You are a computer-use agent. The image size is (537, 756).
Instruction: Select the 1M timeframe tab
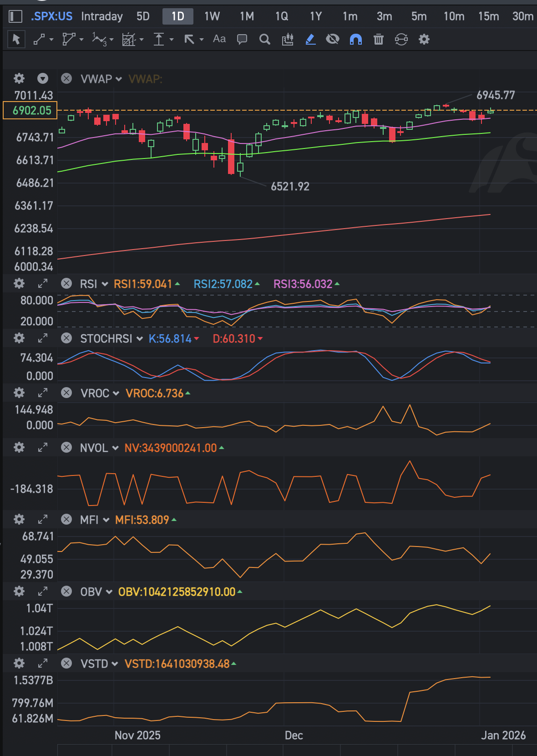(247, 17)
